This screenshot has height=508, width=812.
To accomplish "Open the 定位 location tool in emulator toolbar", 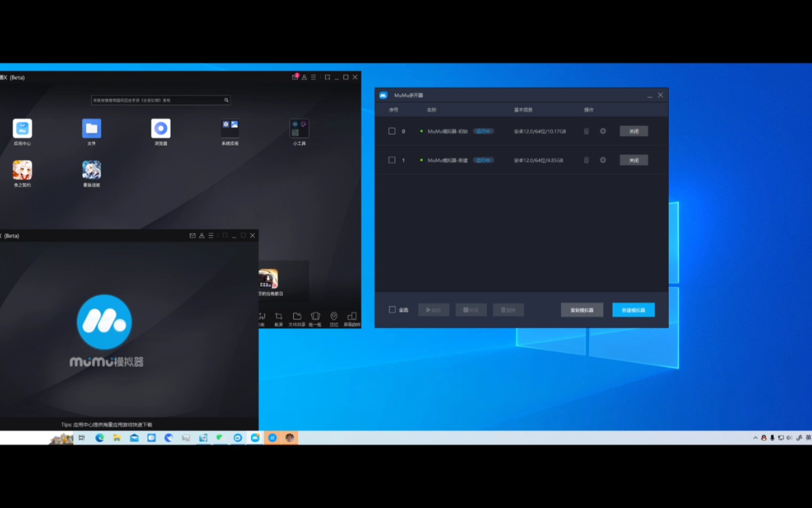I will pyautogui.click(x=334, y=318).
